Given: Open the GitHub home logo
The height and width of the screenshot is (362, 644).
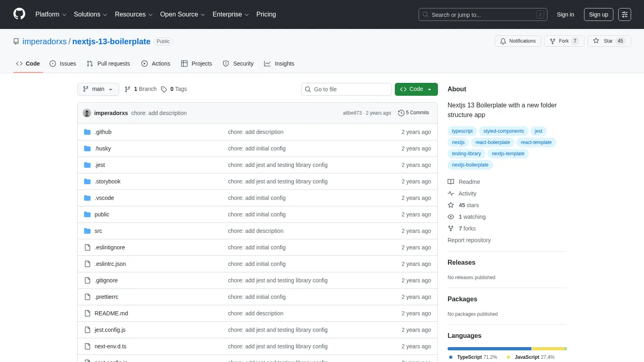Looking at the screenshot, I should click(19, 14).
